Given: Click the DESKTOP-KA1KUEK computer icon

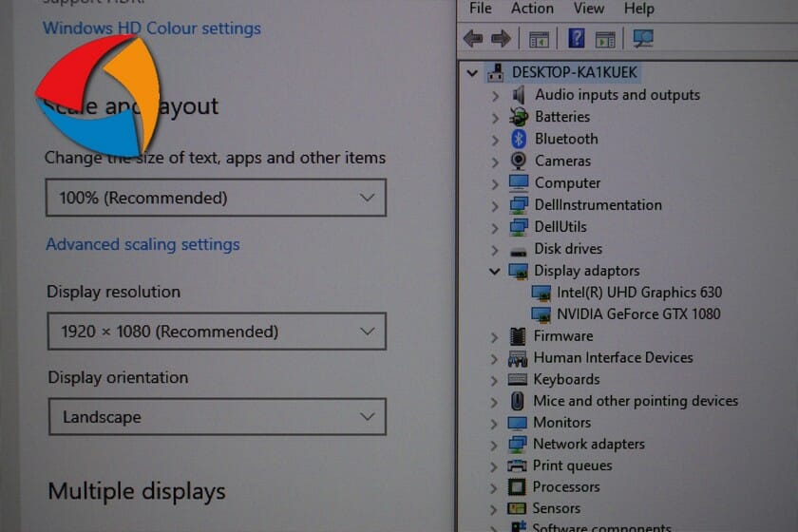Looking at the screenshot, I should tap(496, 73).
